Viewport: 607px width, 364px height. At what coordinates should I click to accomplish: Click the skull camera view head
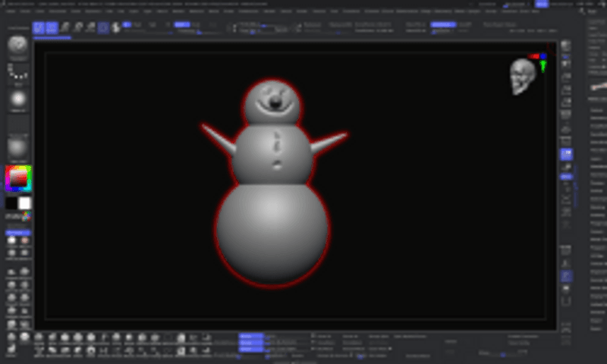click(x=521, y=77)
